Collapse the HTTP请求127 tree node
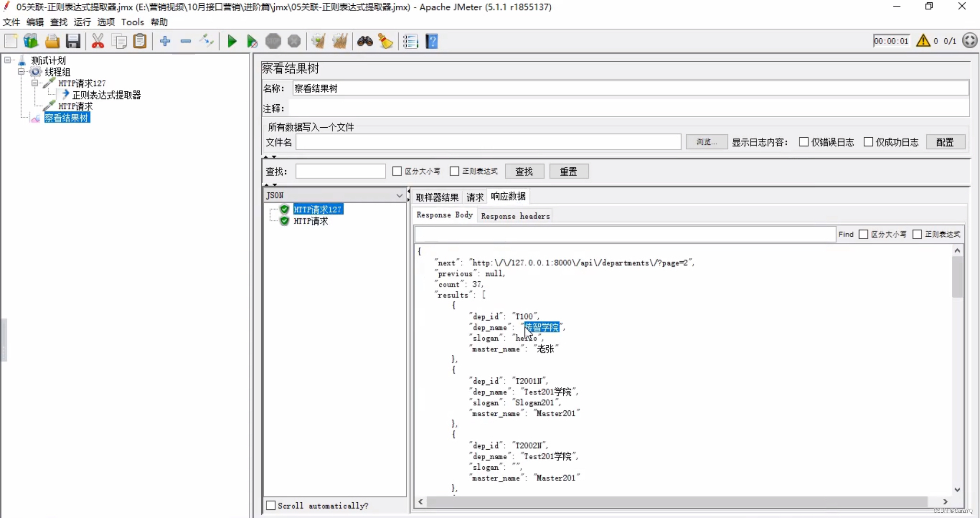The image size is (980, 518). pyautogui.click(x=35, y=83)
